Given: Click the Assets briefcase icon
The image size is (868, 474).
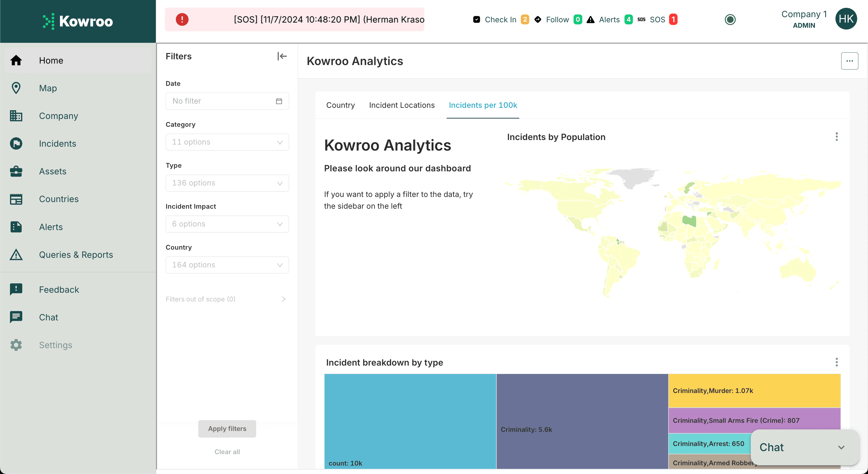Looking at the screenshot, I should pyautogui.click(x=16, y=171).
